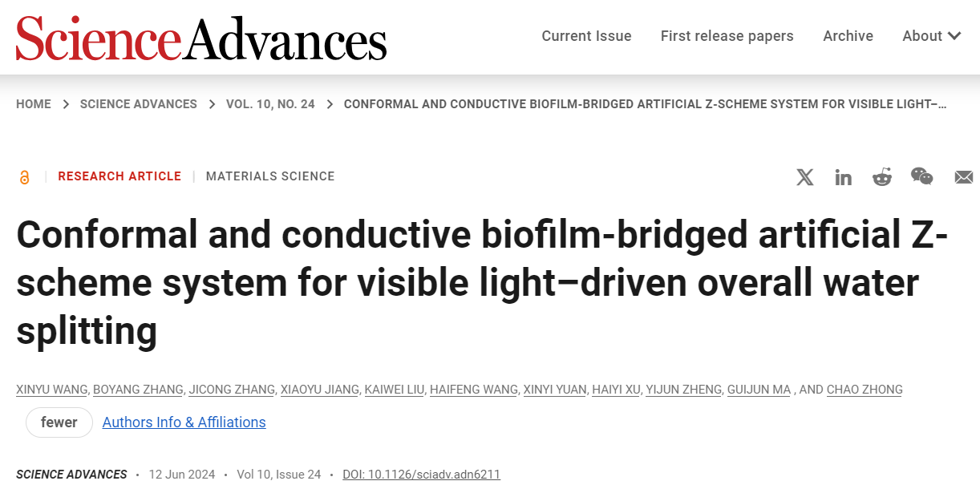This screenshot has height=489, width=980.
Task: Open the Current Issue menu item
Action: click(x=586, y=36)
